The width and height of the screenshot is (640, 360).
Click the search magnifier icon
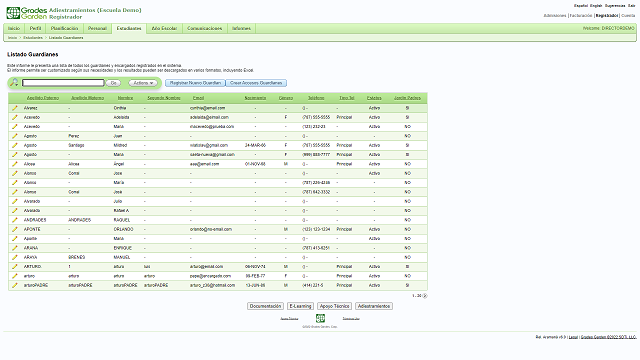pos(14,82)
